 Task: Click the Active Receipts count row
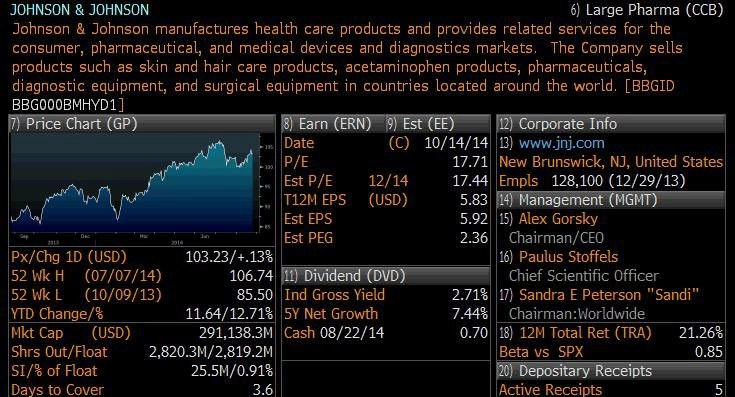point(611,390)
